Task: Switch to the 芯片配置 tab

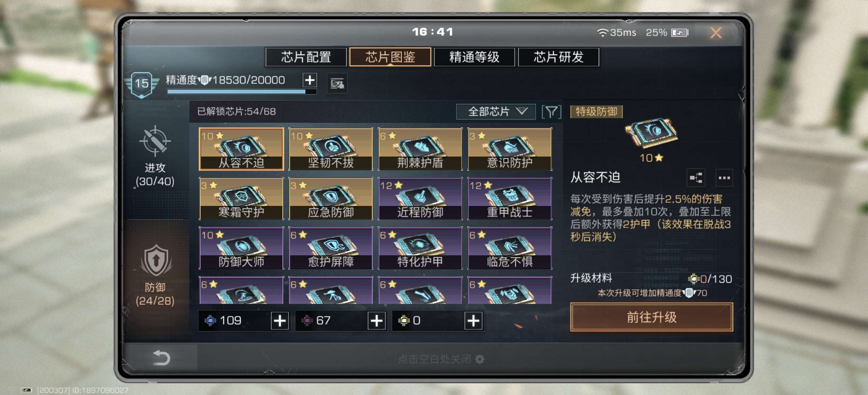Action: [306, 57]
